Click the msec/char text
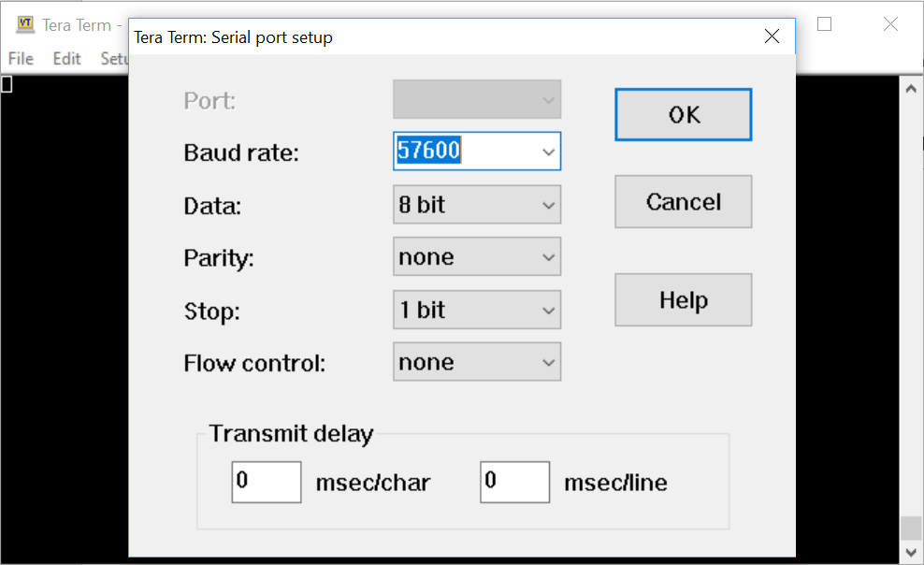This screenshot has height=565, width=924. pos(373,483)
